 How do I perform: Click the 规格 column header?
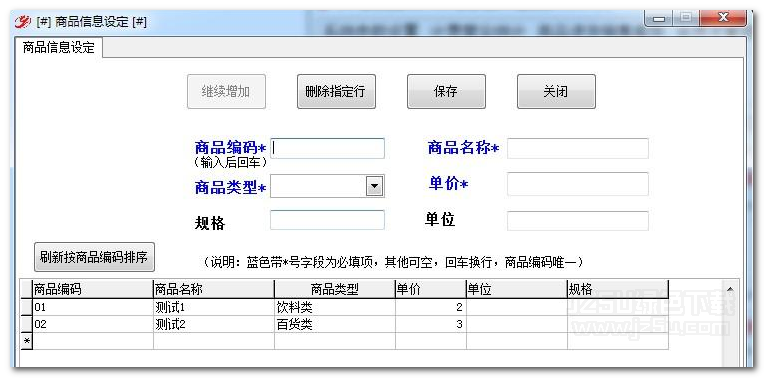[x=618, y=289]
